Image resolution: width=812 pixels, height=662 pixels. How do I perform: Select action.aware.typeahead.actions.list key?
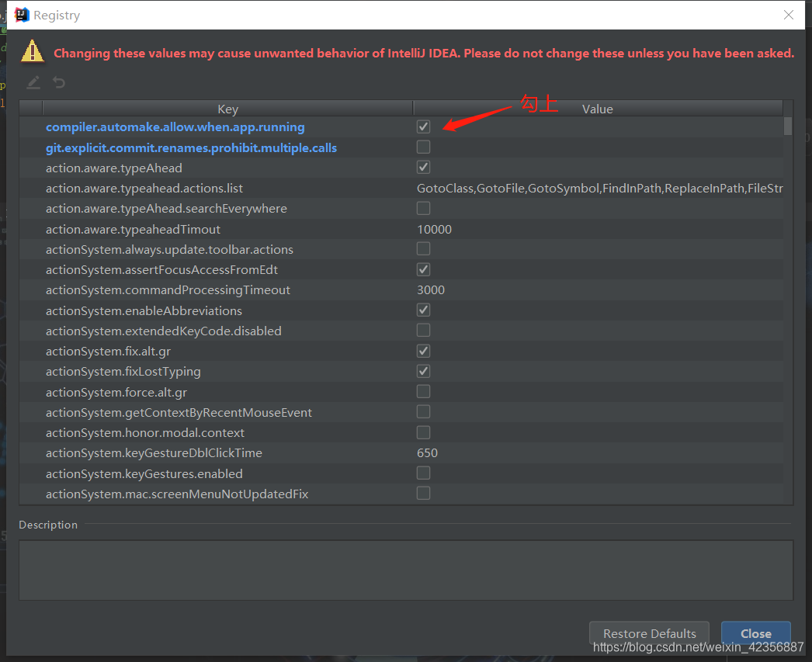(x=144, y=188)
